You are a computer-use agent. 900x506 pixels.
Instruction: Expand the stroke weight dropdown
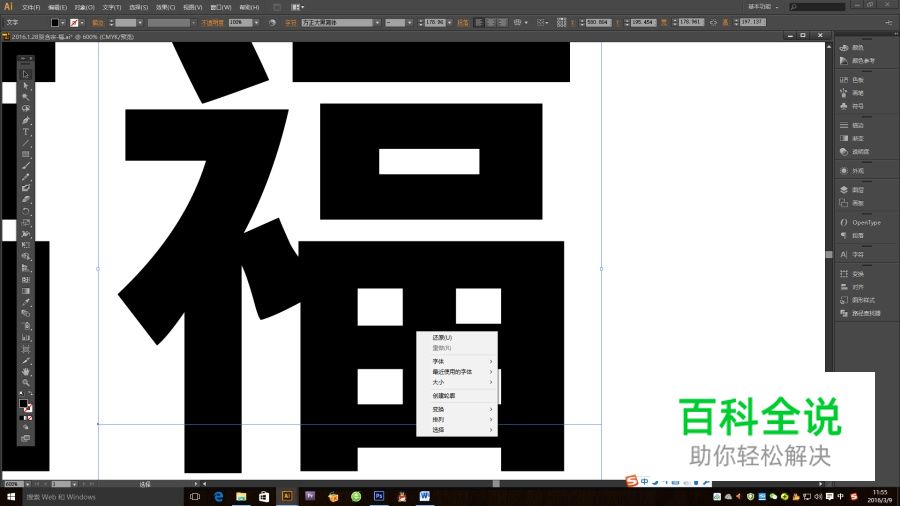point(140,23)
